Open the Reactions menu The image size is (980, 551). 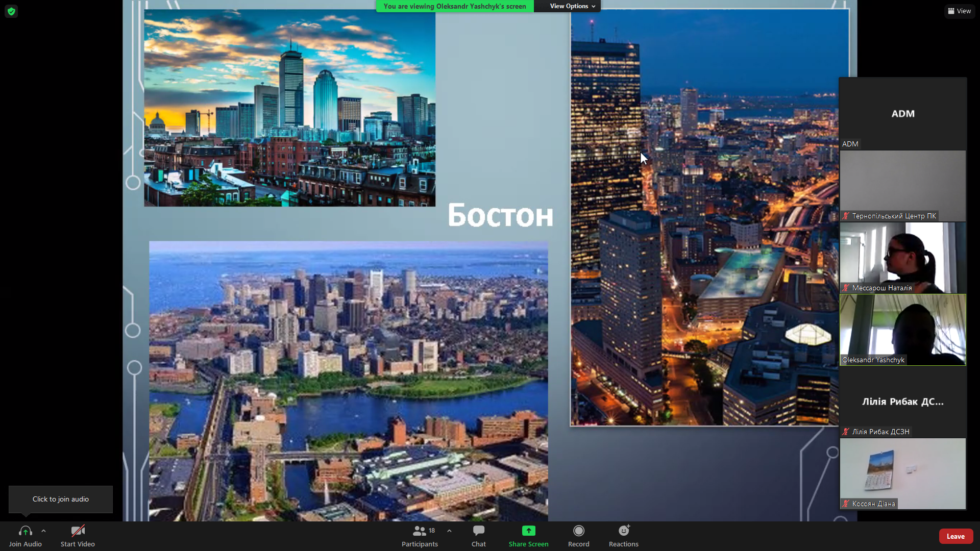tap(624, 536)
